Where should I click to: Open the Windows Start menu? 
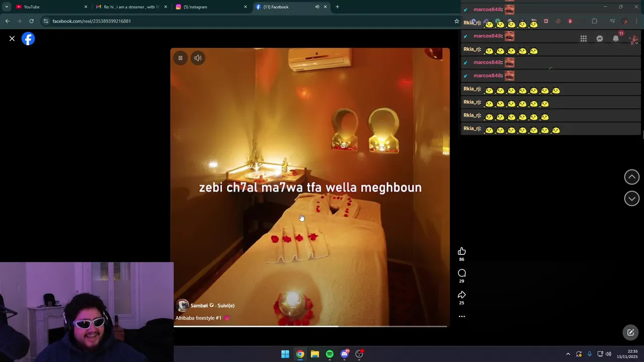tap(285, 354)
